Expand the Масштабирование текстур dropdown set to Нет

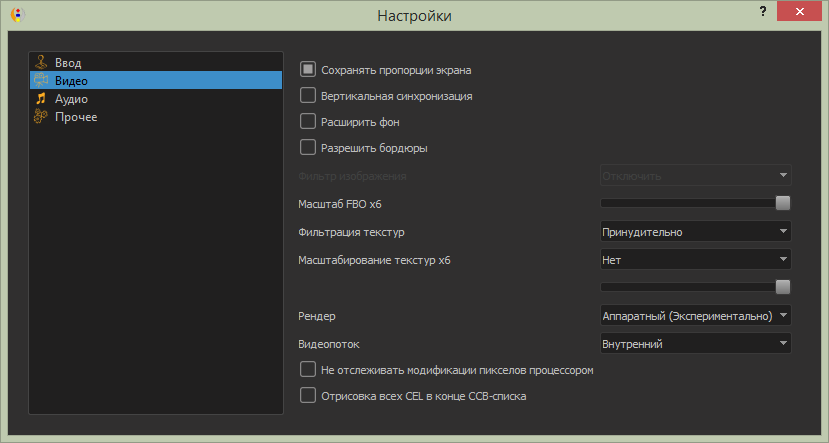click(x=695, y=260)
